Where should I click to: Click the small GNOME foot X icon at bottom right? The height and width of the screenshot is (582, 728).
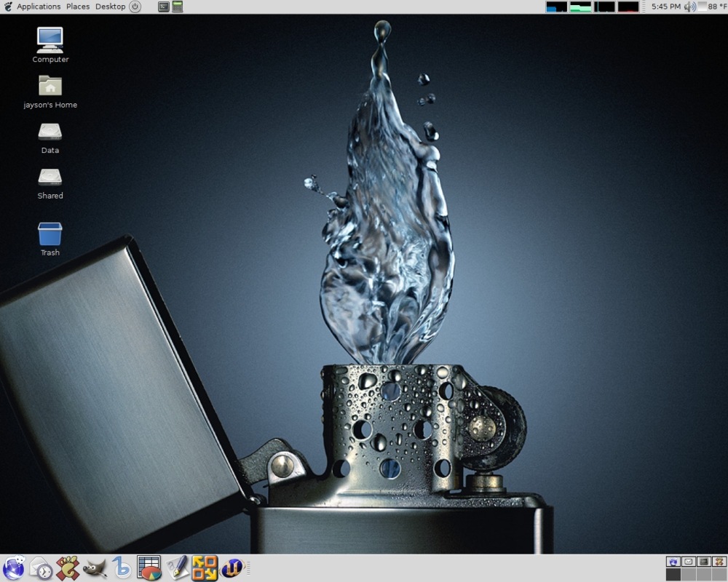[719, 562]
